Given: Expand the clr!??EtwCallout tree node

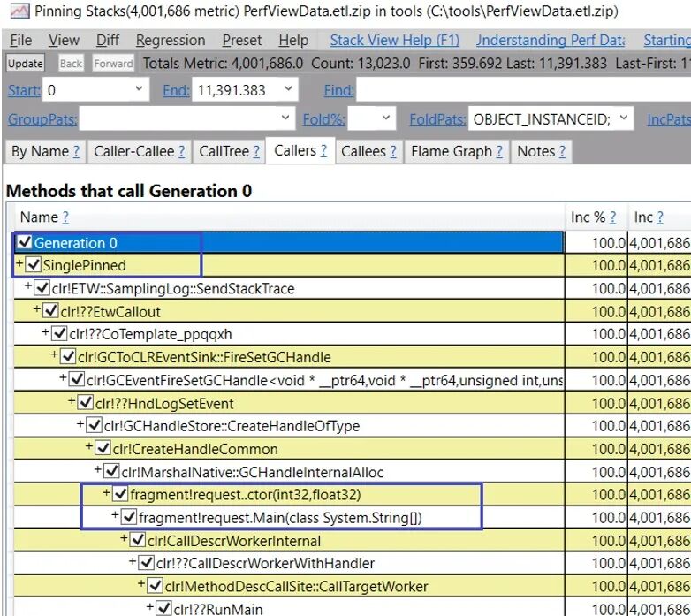Looking at the screenshot, I should [37, 309].
